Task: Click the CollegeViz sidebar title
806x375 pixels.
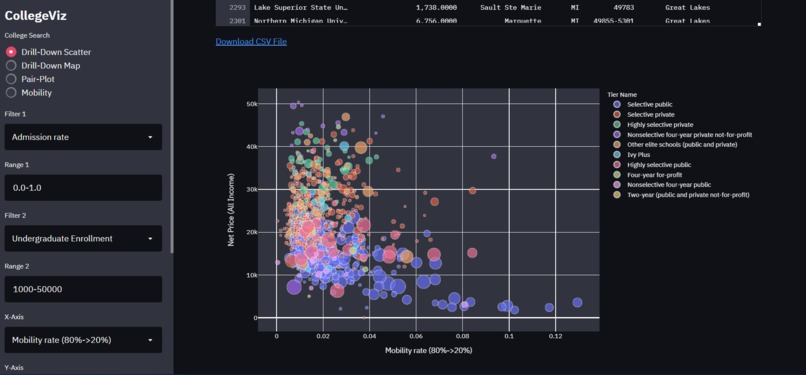Action: point(35,15)
